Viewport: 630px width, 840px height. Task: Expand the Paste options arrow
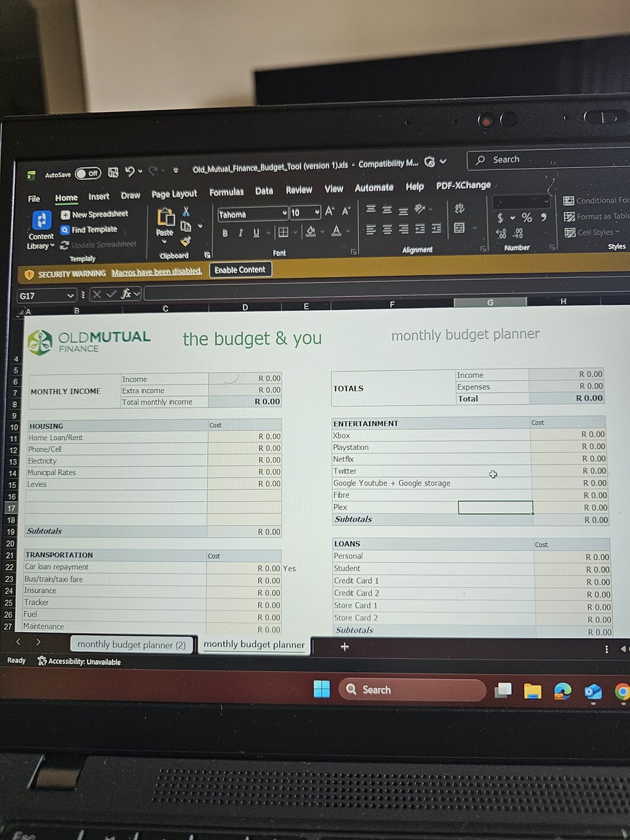click(x=164, y=243)
